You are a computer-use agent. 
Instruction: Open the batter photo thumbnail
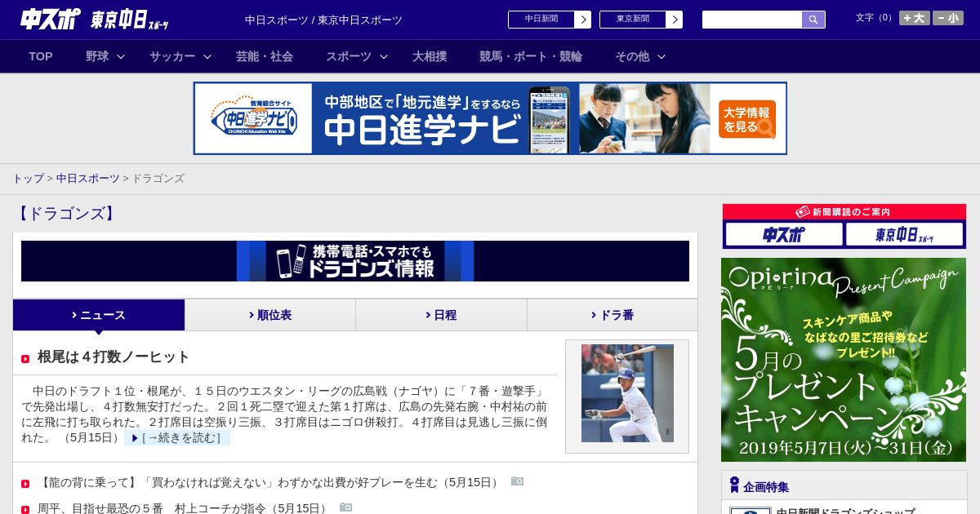tap(627, 393)
